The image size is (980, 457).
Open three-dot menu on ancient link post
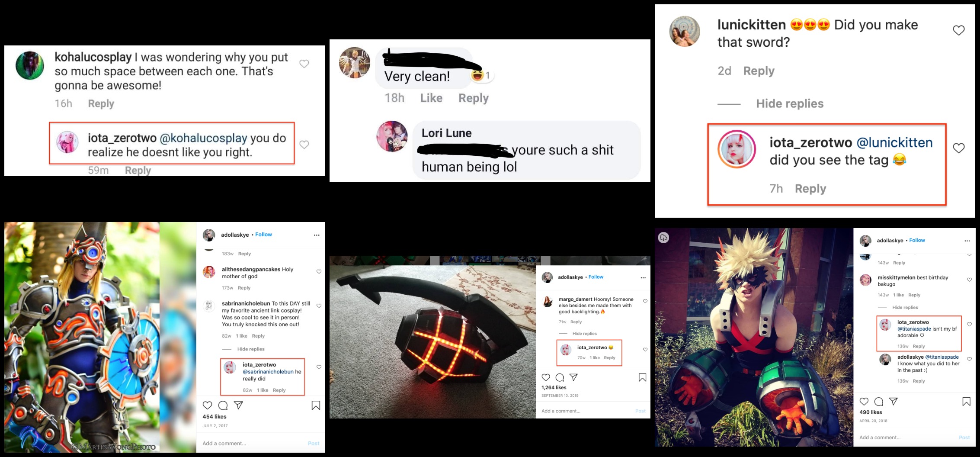317,235
